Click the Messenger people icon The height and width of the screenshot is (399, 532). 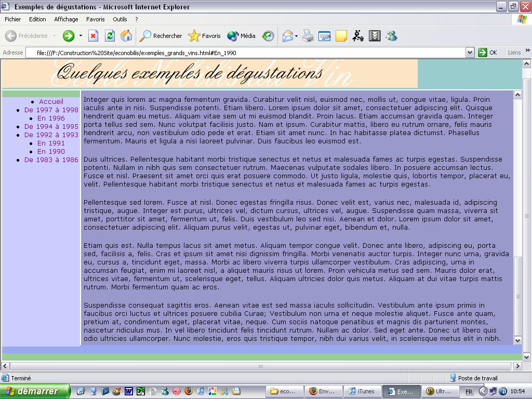click(391, 36)
